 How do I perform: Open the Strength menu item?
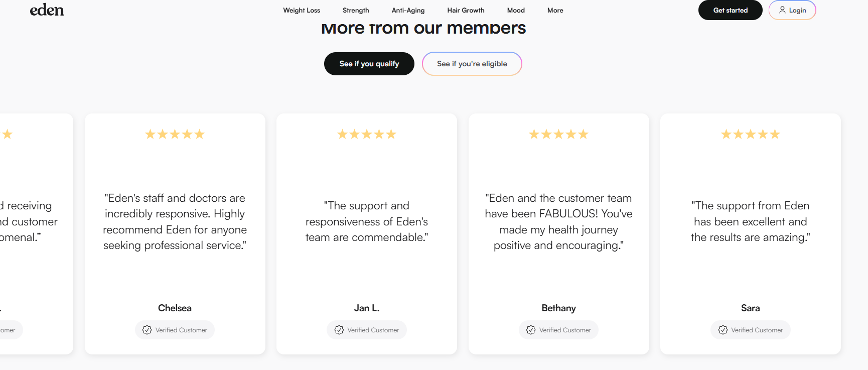[x=356, y=11]
